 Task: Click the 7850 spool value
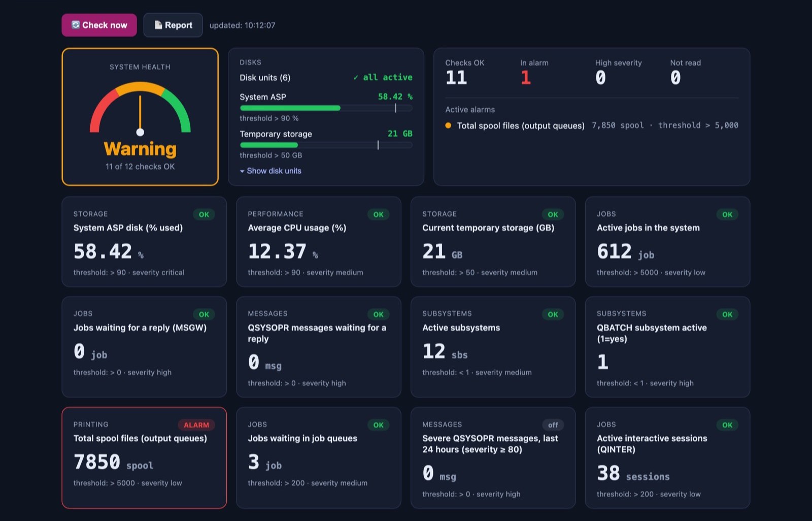(x=113, y=462)
